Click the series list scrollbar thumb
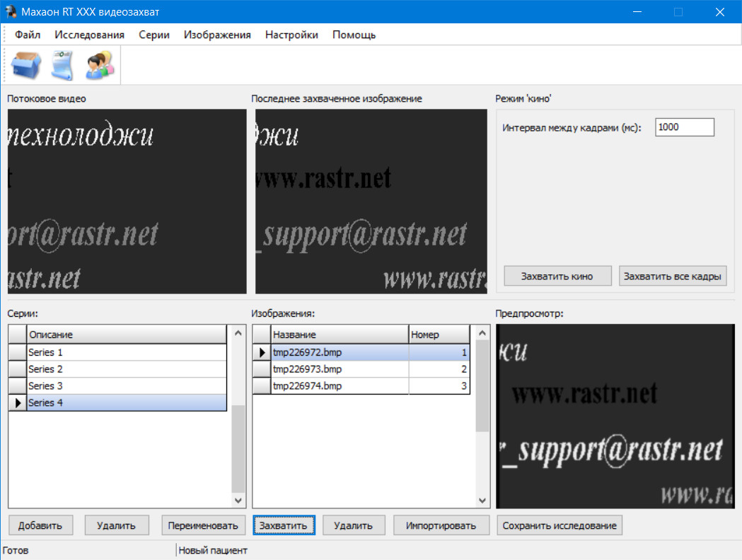This screenshot has height=560, width=742. pos(238,449)
